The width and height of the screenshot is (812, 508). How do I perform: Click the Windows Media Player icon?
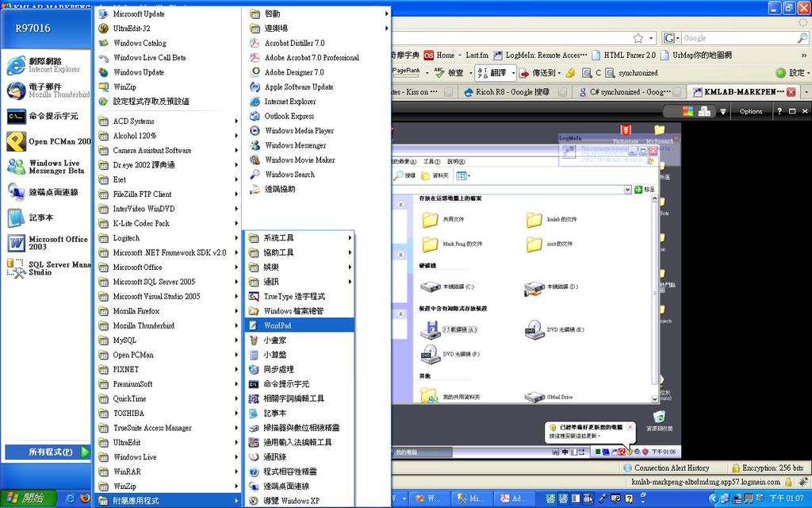(x=255, y=131)
